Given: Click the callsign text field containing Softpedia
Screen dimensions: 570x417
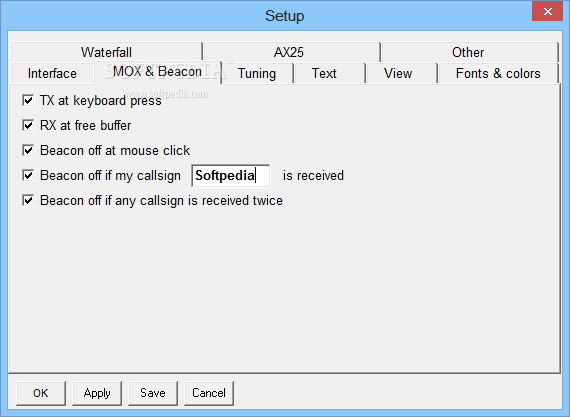Looking at the screenshot, I should point(231,176).
